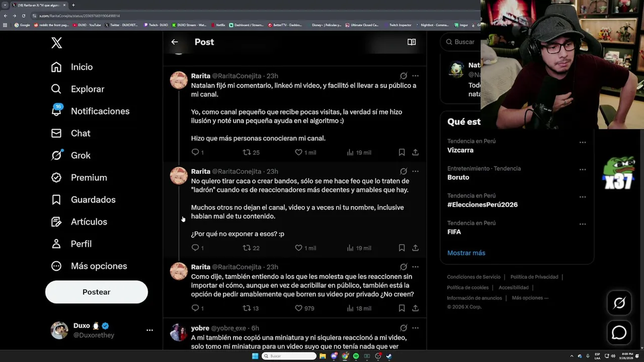Open Artículos in the sidebar
This screenshot has width=644, height=362.
pos(79,222)
